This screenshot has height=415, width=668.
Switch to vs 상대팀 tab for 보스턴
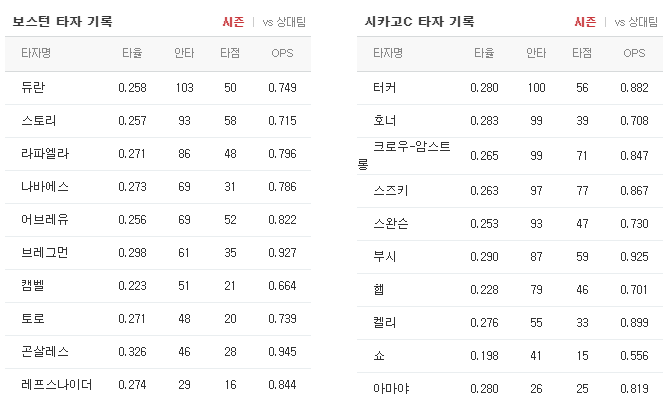tap(284, 22)
